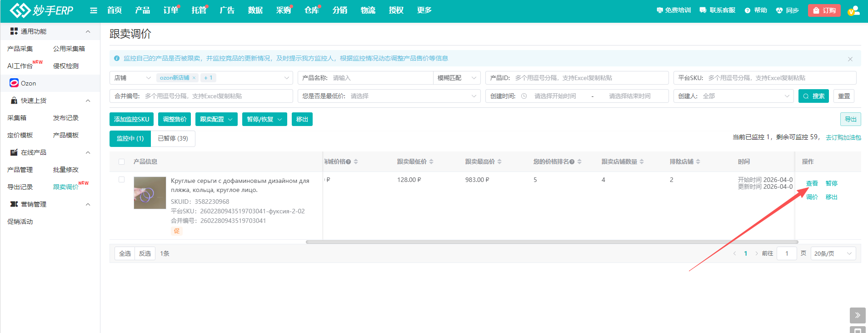
Task: Collapse the 快速上货 section
Action: pyautogui.click(x=88, y=101)
